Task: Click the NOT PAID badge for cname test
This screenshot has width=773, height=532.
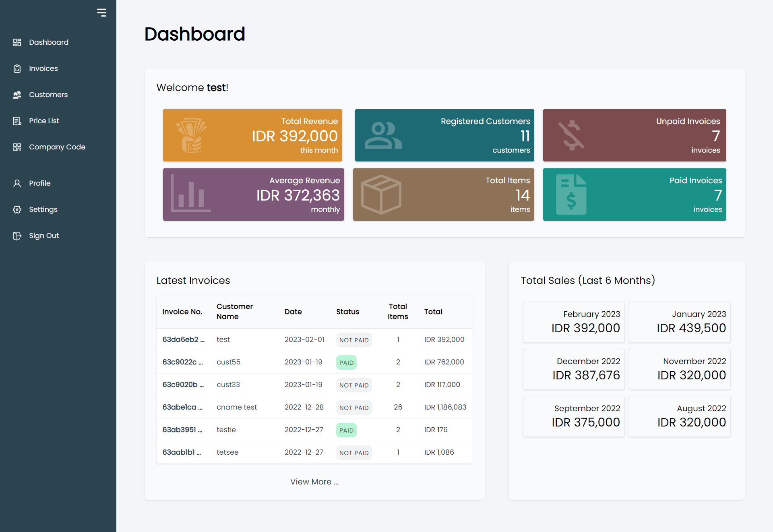Action: [x=354, y=408]
